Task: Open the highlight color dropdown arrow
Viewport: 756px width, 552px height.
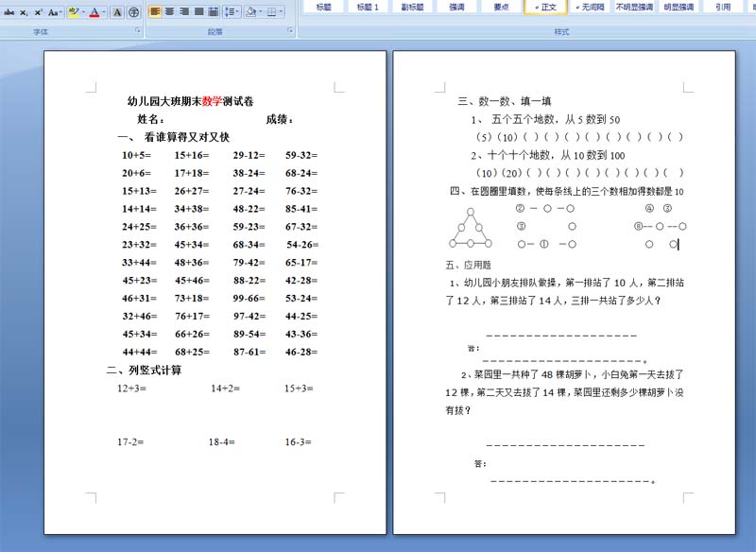Action: [x=83, y=12]
